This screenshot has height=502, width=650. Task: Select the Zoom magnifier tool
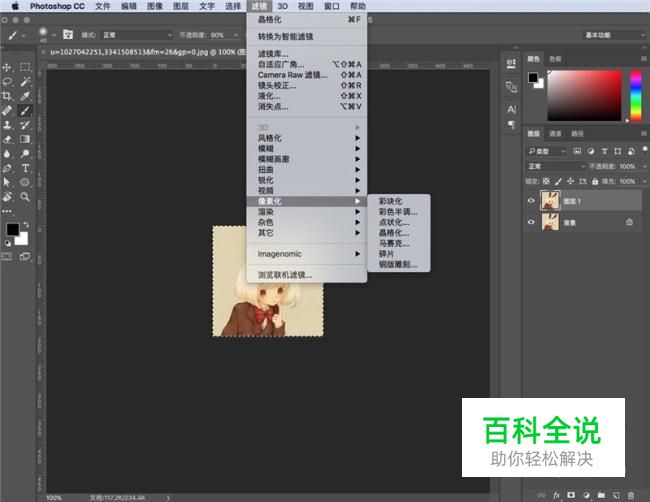25,197
